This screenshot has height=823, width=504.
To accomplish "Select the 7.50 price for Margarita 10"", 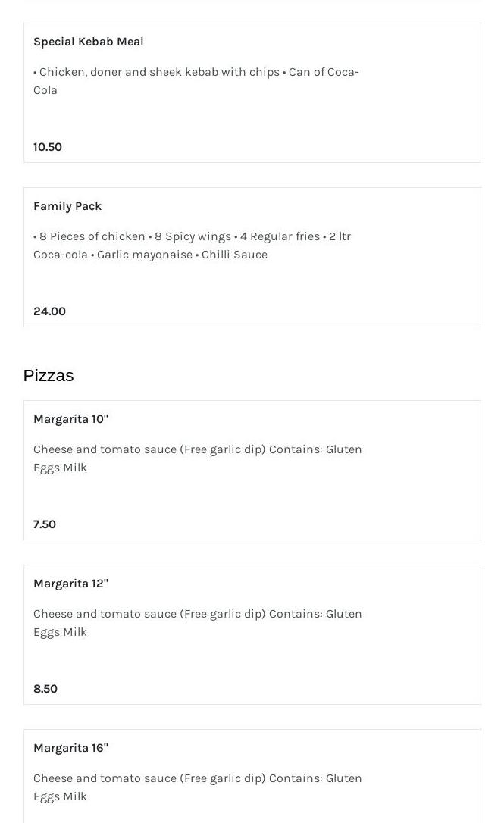I will pos(45,524).
